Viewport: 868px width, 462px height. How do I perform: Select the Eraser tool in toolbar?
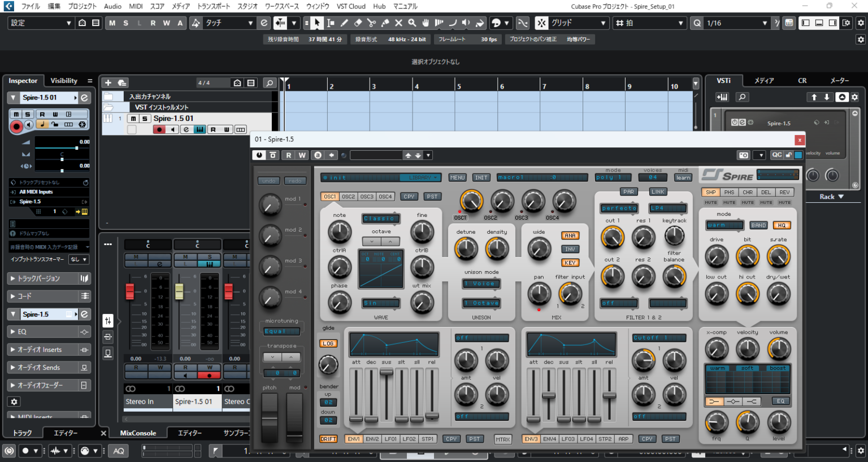(x=358, y=23)
